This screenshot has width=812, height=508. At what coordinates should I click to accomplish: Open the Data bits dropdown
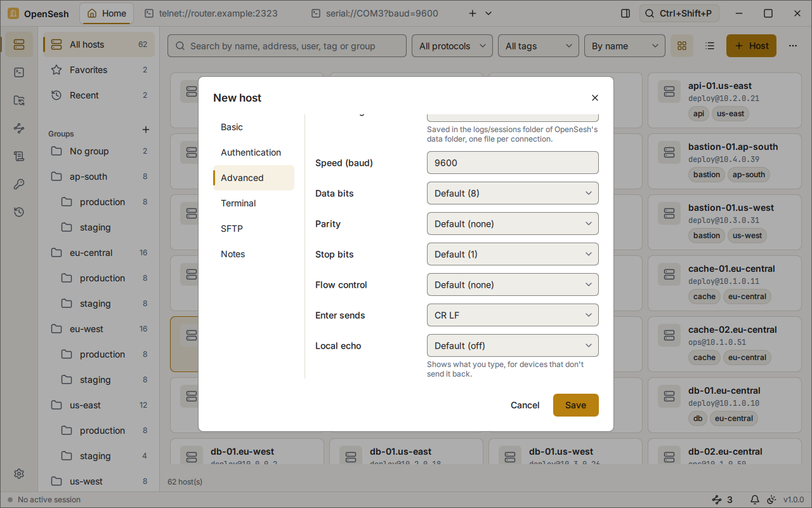coord(513,193)
